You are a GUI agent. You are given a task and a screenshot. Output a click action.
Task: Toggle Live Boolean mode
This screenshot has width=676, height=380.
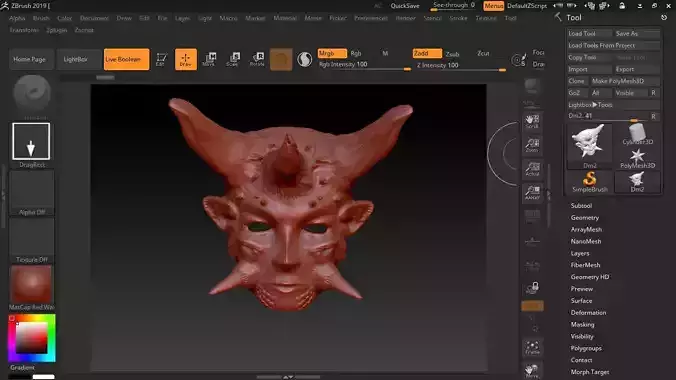[126, 59]
